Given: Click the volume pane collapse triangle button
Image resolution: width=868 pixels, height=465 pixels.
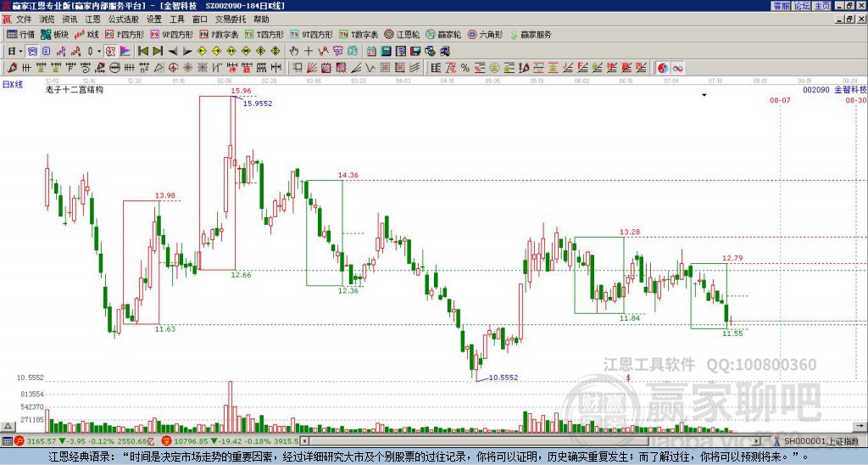Looking at the screenshot, I should (7, 426).
